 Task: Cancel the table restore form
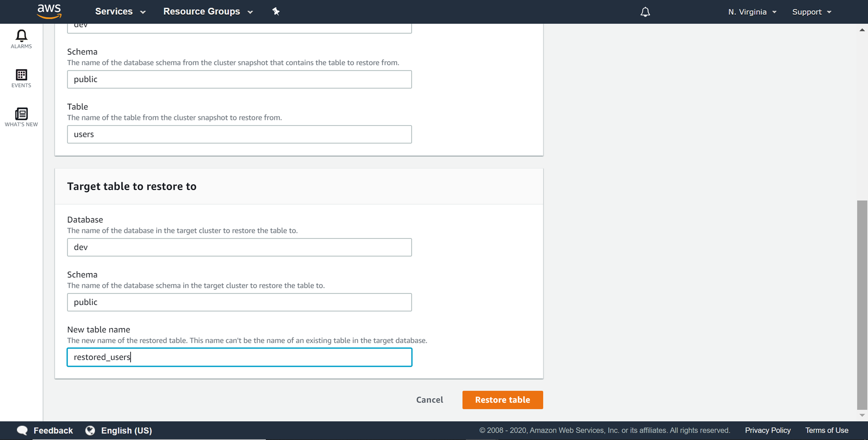429,400
